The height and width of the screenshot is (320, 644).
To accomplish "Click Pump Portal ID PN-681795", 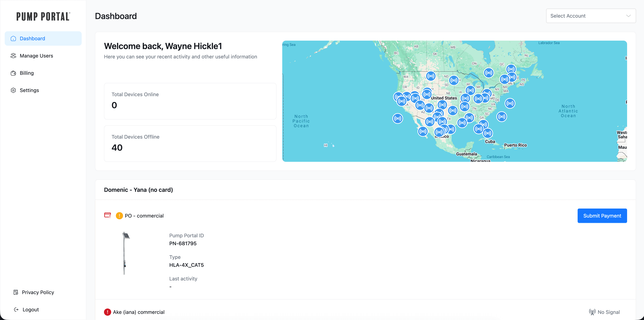I will click(183, 243).
